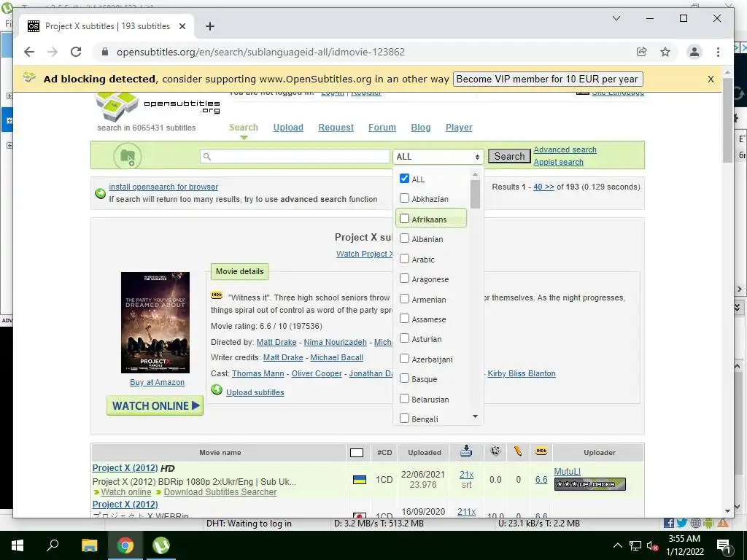747x560 pixels.
Task: Check the Armenian language checkbox
Action: (x=404, y=298)
